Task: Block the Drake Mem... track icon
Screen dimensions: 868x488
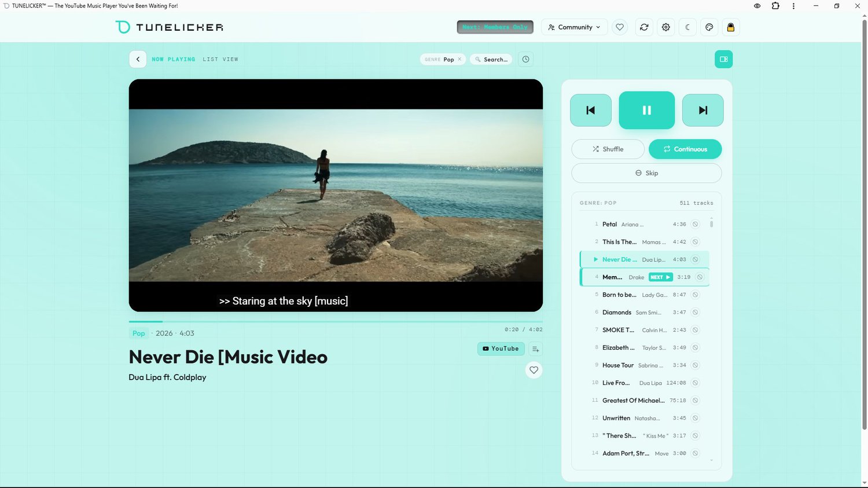Action: (x=700, y=277)
